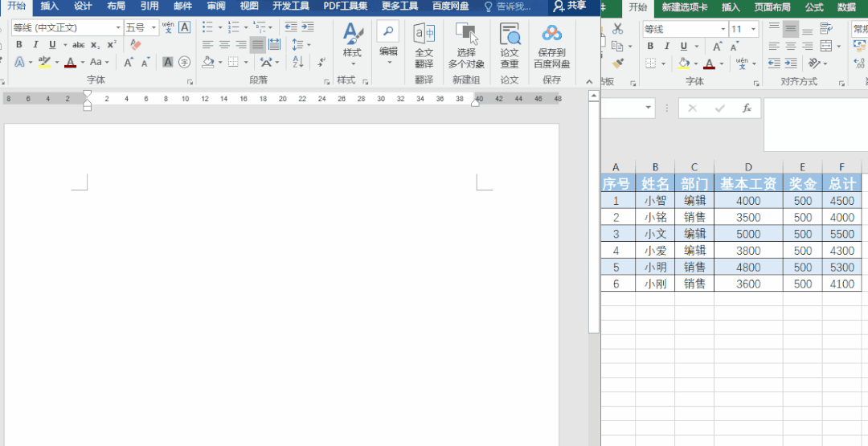Open line spacing dropdown in Word
This screenshot has height=446, width=868.
click(309, 45)
